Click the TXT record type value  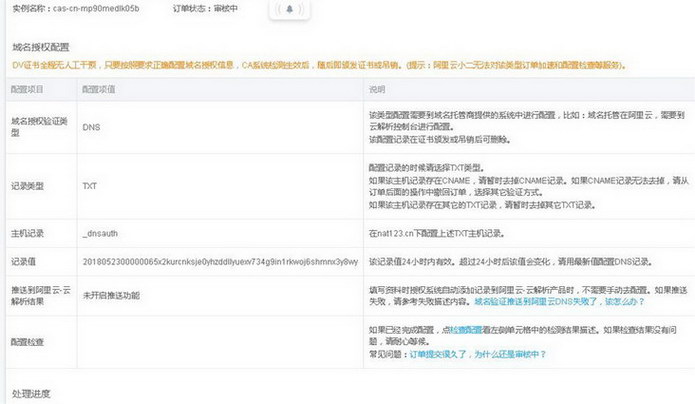[89, 186]
